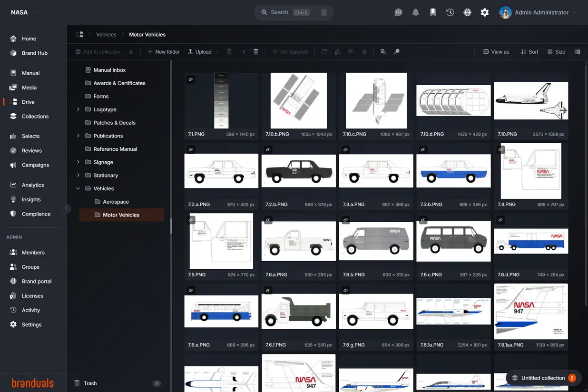The image size is (588, 392).
Task: Click the Campaigns megaphone icon
Action: tap(13, 165)
